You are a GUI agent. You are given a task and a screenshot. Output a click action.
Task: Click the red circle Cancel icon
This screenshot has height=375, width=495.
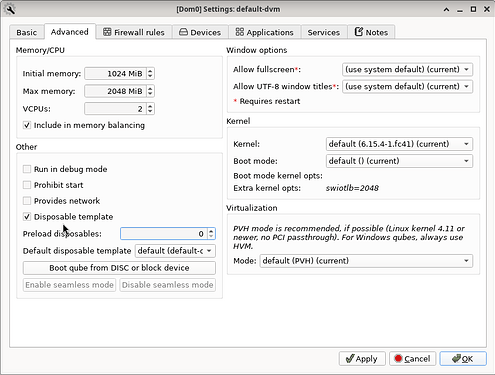(398, 358)
